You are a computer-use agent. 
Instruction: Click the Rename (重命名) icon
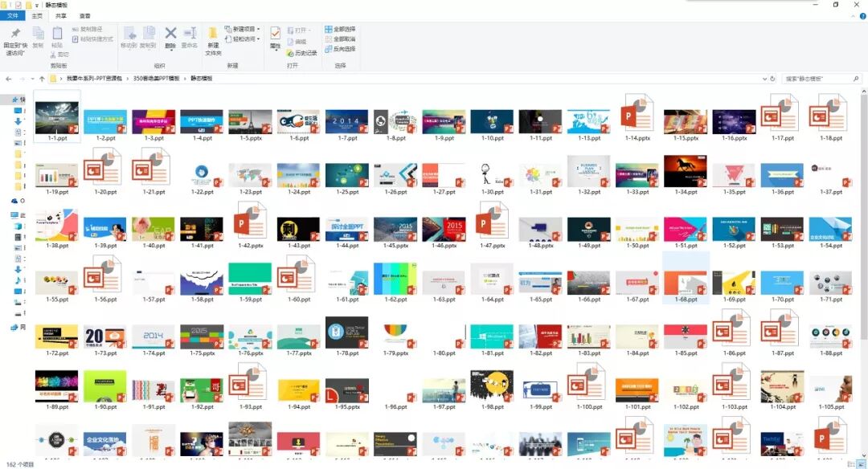click(190, 34)
